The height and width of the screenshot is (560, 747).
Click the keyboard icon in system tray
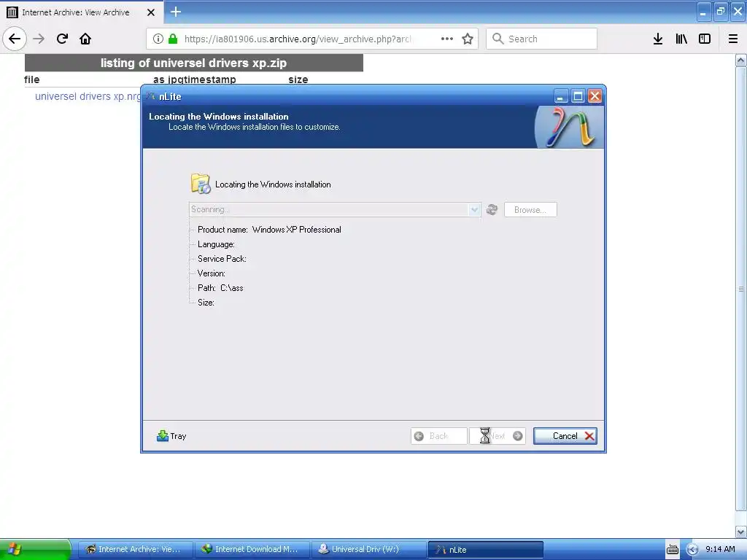[672, 550]
